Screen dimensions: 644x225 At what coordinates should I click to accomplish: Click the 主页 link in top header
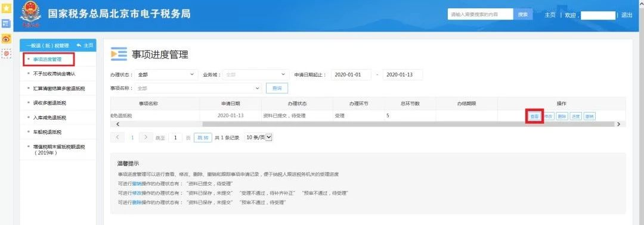coord(550,15)
